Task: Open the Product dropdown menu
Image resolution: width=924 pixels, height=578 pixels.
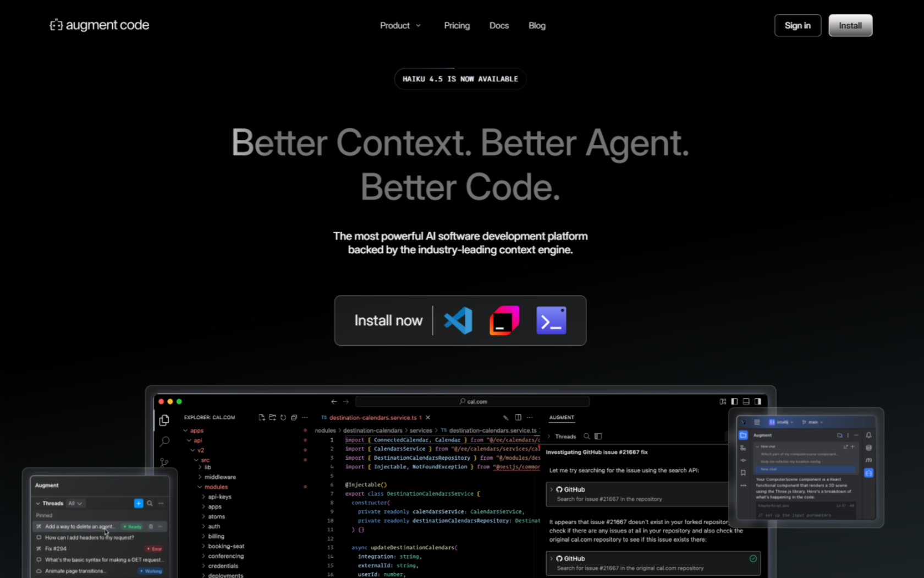Action: [400, 25]
